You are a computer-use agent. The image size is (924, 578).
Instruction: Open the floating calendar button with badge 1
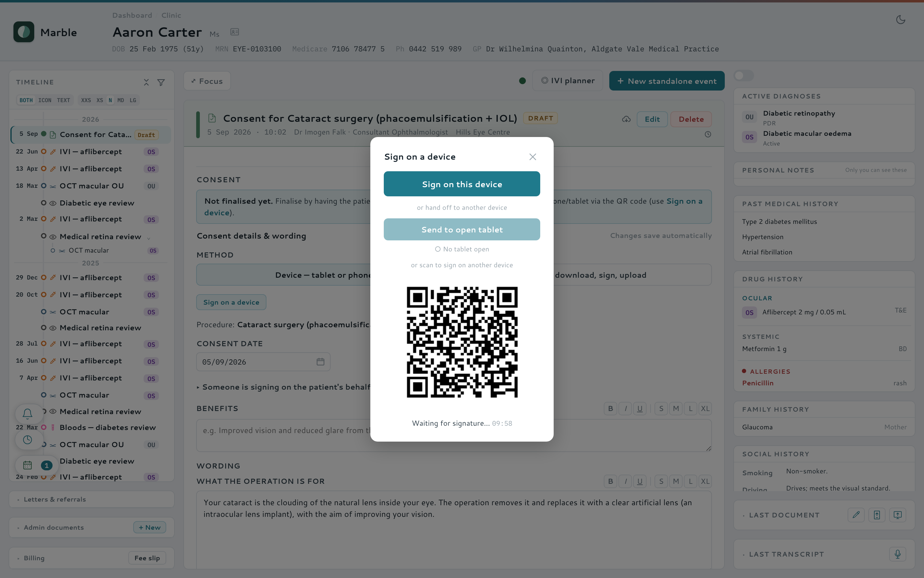(x=37, y=465)
